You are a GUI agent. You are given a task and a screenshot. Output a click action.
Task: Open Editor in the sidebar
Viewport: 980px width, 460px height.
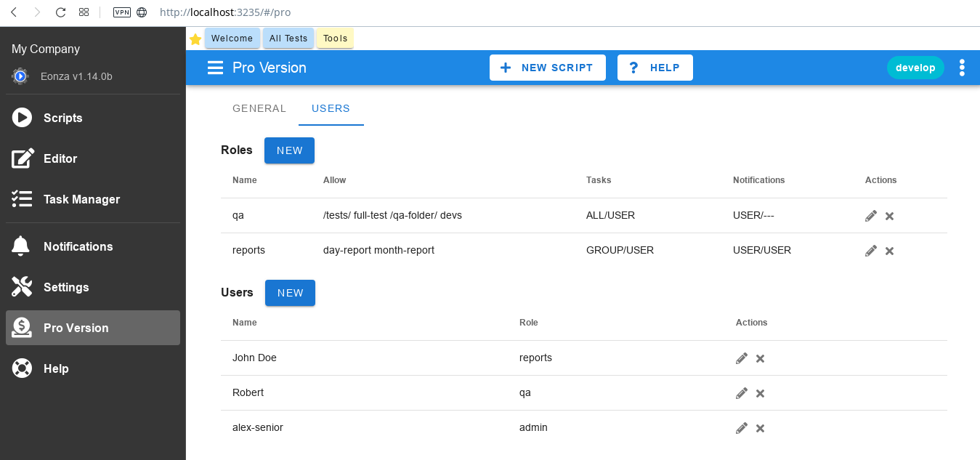coord(93,158)
